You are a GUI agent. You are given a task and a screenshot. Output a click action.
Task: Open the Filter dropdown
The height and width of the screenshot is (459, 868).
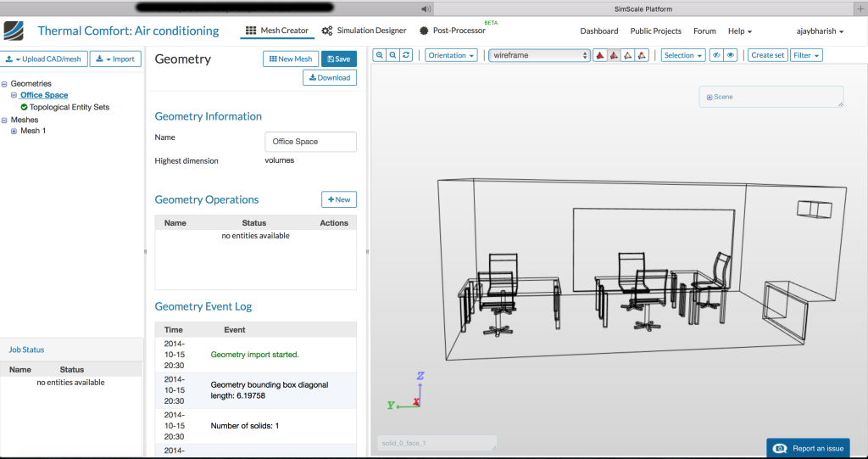pyautogui.click(x=806, y=55)
